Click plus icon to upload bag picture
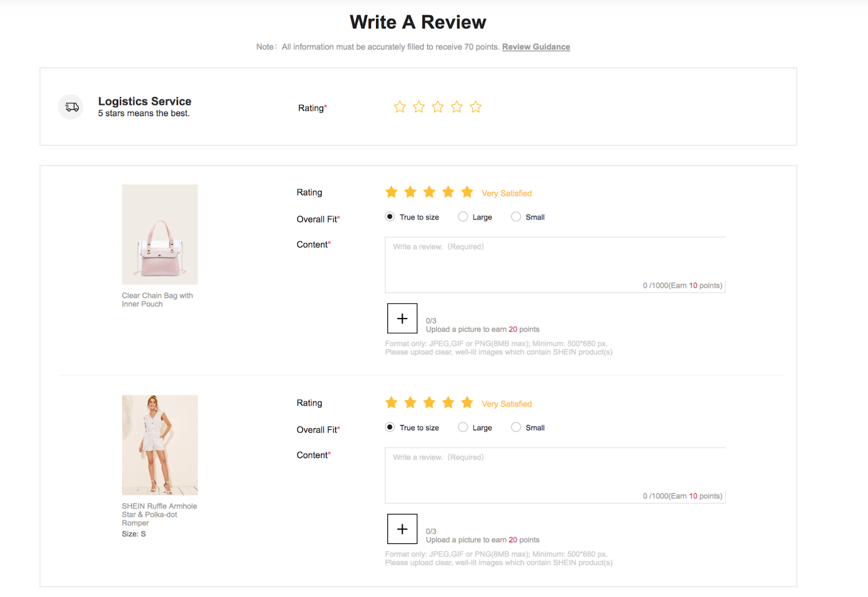Image resolution: width=868 pixels, height=597 pixels. pos(402,319)
